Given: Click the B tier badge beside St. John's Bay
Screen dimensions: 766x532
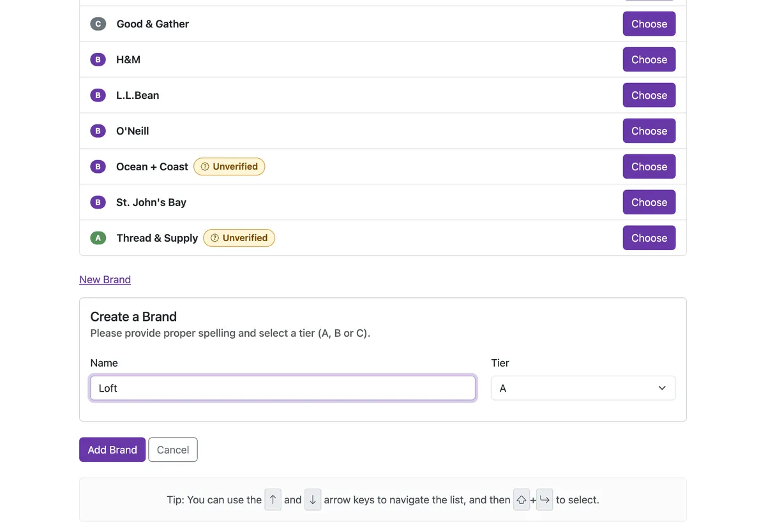Looking at the screenshot, I should (x=98, y=202).
